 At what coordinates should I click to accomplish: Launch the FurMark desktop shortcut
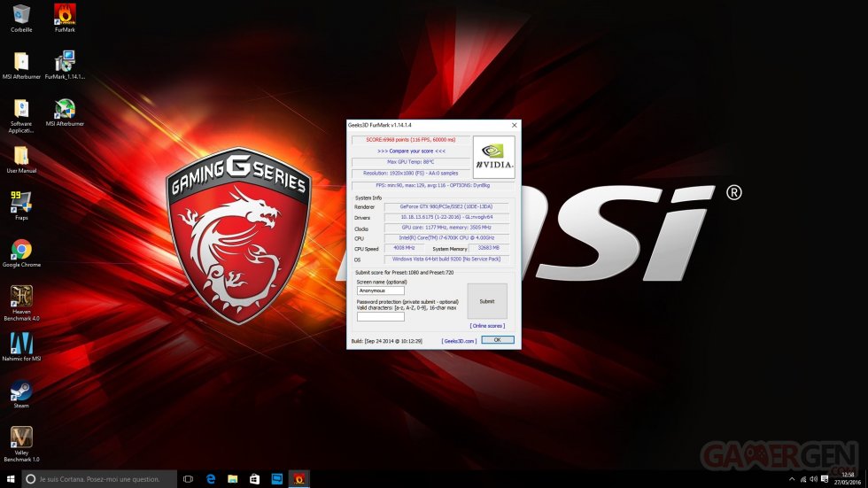[x=65, y=19]
